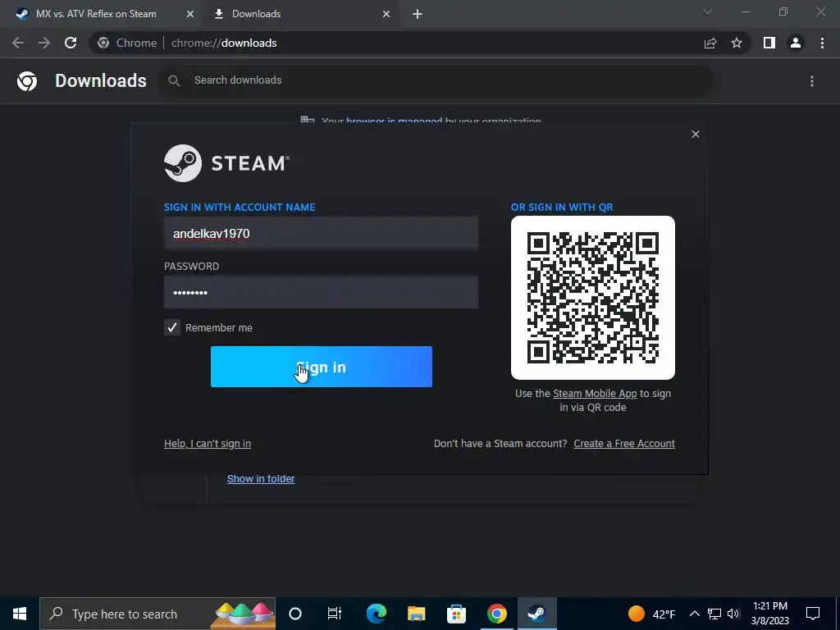Go back in Chrome
This screenshot has height=630, width=840.
(18, 43)
